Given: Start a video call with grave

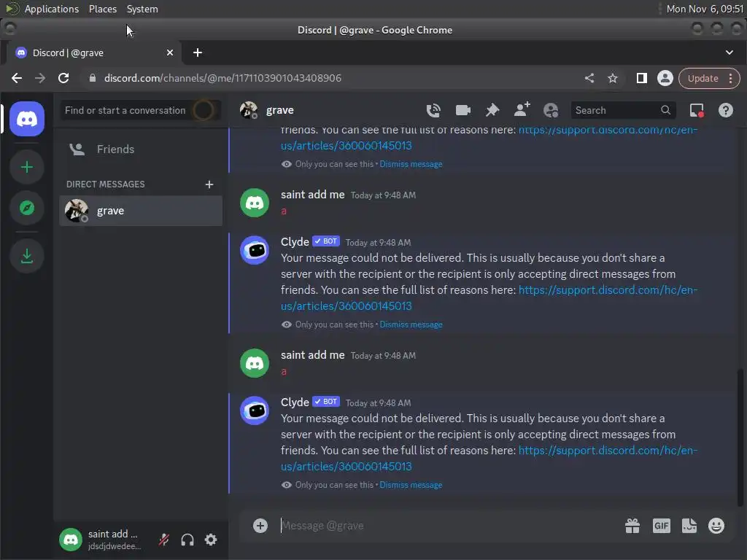Looking at the screenshot, I should [x=462, y=111].
